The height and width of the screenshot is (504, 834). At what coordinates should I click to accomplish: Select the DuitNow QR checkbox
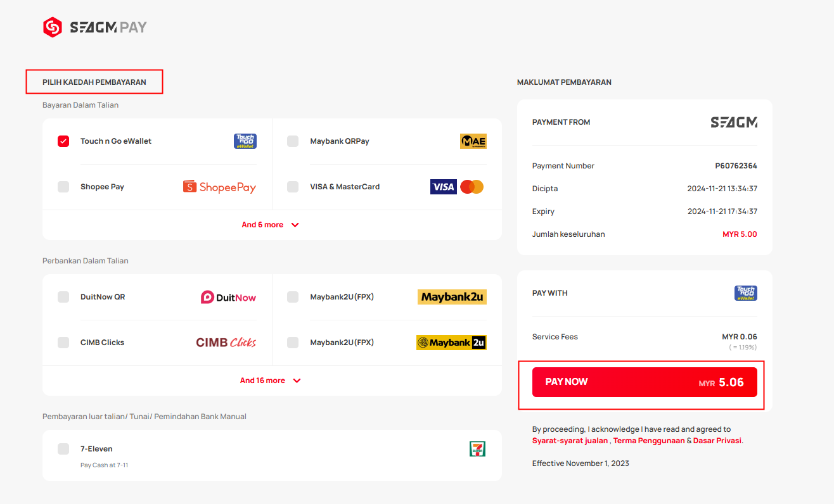coord(63,297)
